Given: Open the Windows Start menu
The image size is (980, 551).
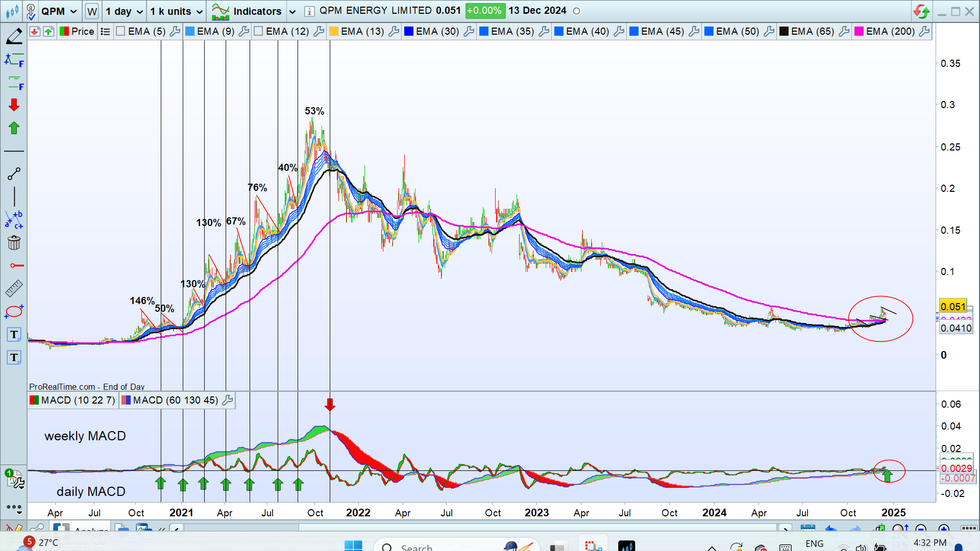Looking at the screenshot, I should [x=353, y=546].
